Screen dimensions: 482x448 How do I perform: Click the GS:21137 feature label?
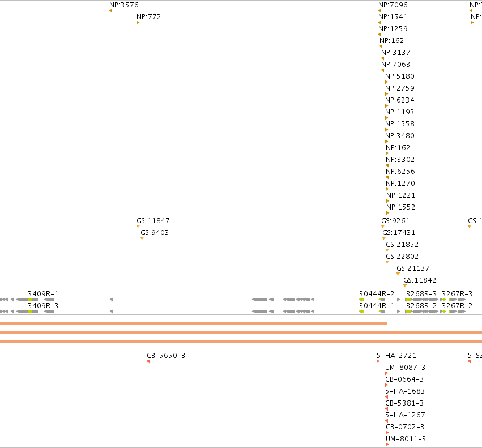click(x=413, y=268)
